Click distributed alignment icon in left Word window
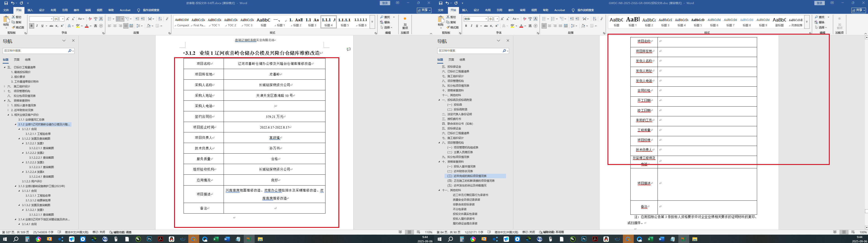The height and width of the screenshot is (243, 868). 131,26
